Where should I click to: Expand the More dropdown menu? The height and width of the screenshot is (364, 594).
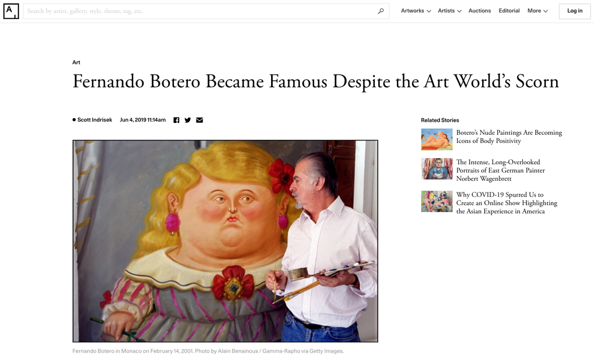pos(537,11)
